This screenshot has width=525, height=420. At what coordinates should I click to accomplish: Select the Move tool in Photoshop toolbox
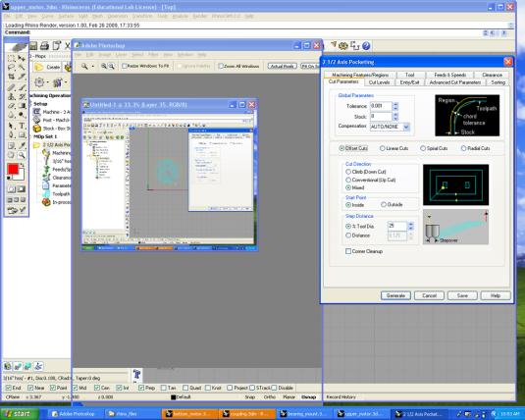tap(22, 58)
